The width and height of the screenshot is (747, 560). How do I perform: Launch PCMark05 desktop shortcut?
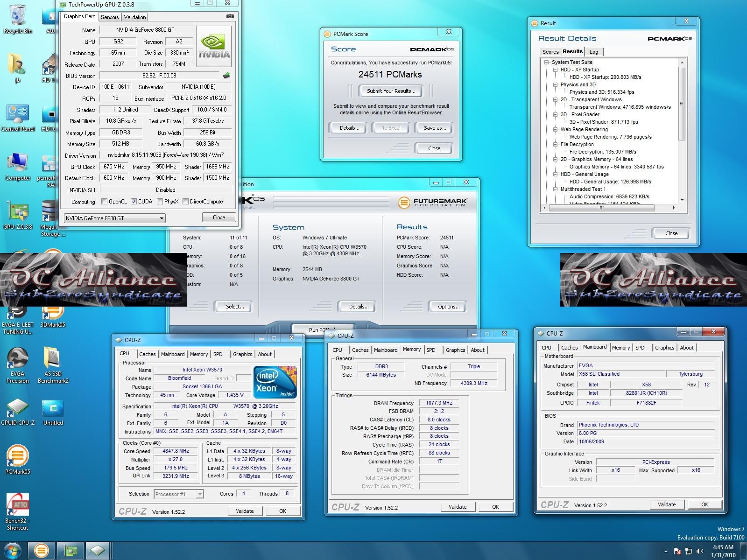18,460
